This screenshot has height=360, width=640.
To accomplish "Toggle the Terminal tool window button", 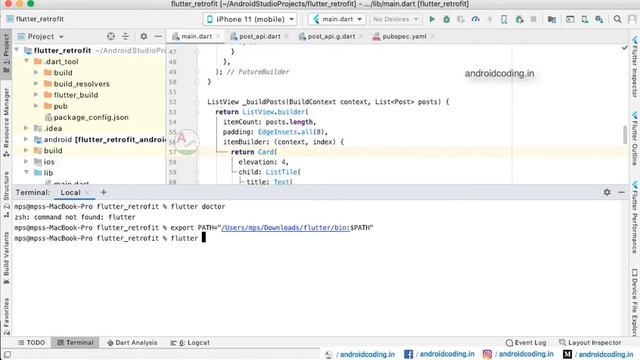I will pyautogui.click(x=75, y=342).
